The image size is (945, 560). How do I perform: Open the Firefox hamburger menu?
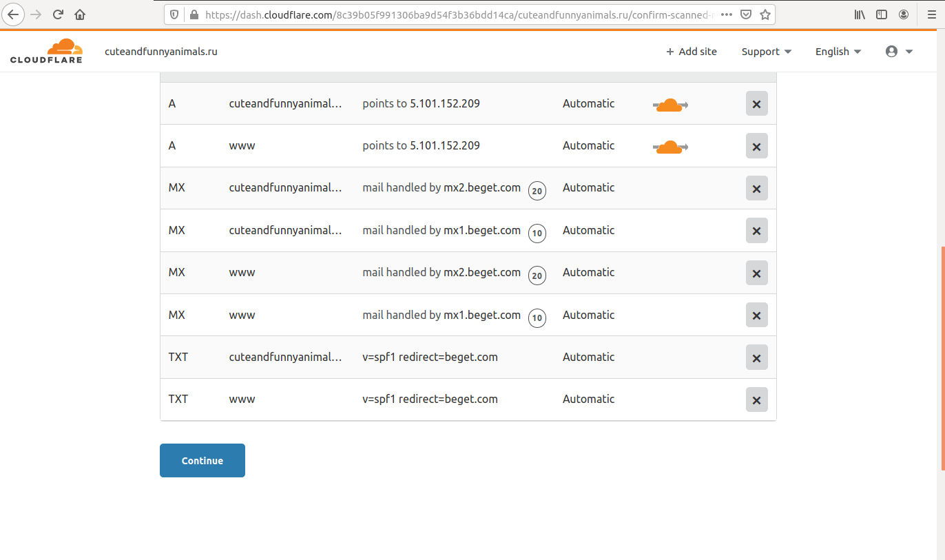pyautogui.click(x=931, y=14)
